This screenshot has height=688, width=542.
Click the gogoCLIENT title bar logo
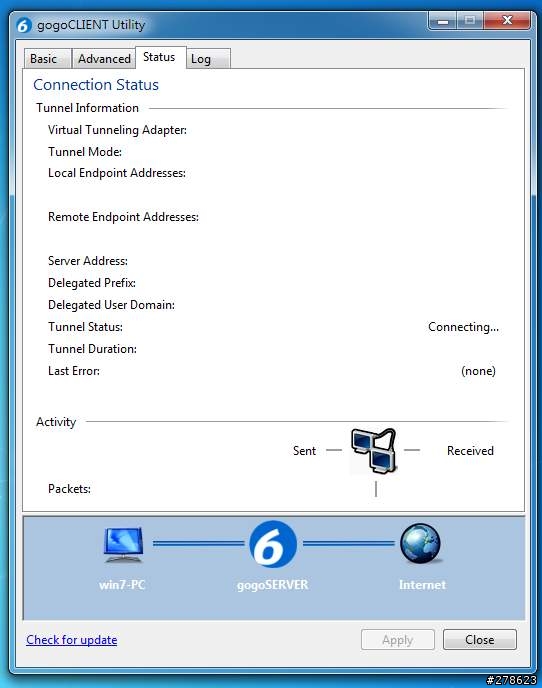tap(24, 25)
